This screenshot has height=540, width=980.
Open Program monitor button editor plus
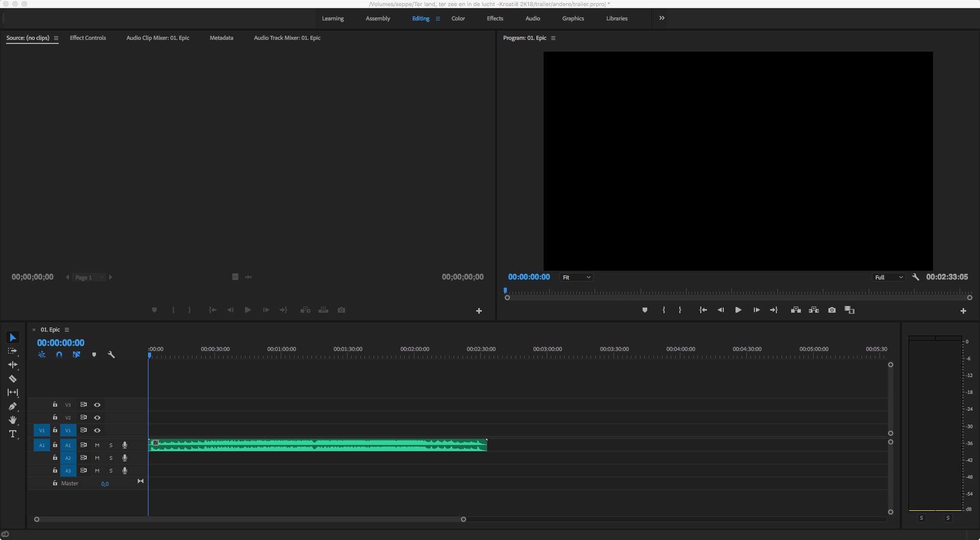point(963,311)
